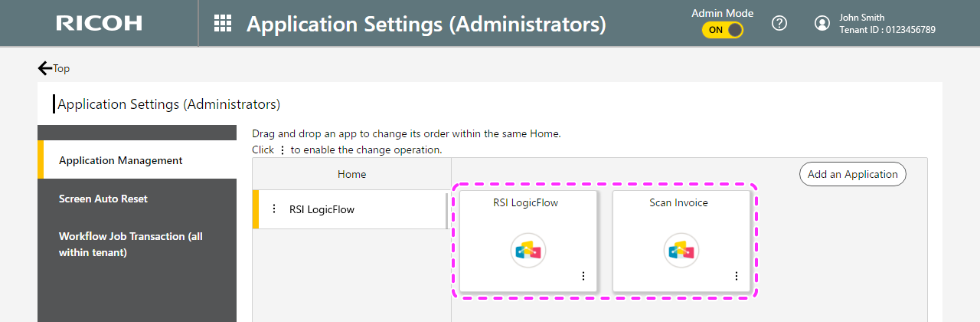Open the app grid launcher icon
The width and height of the screenshot is (980, 322).
coord(223,23)
